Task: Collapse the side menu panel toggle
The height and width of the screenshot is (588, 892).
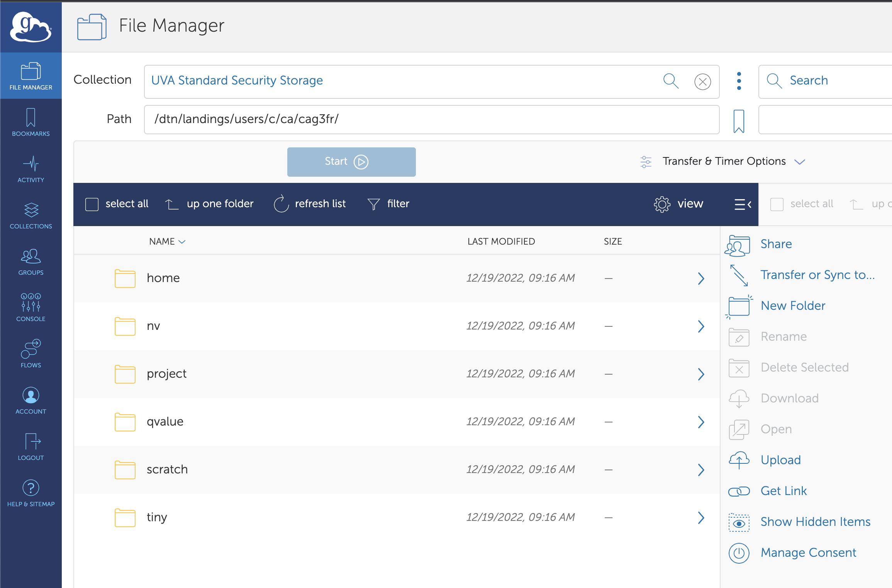Action: (x=742, y=204)
